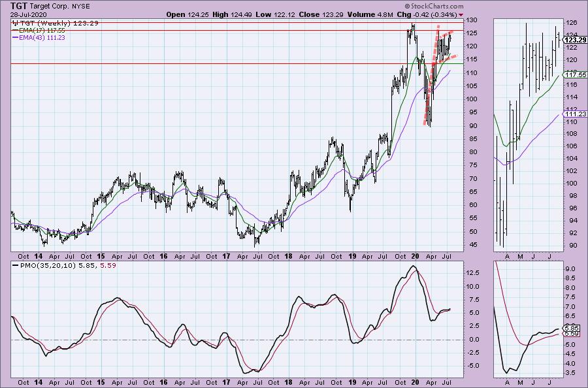Select the Target Corp. company name
588x388 pixels.
point(49,7)
